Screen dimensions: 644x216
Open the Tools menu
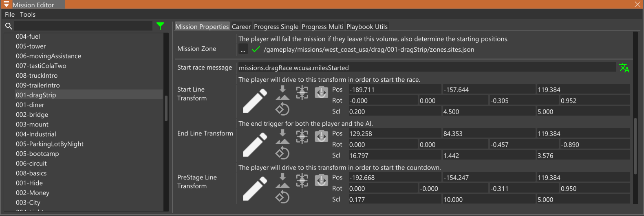coord(28,15)
